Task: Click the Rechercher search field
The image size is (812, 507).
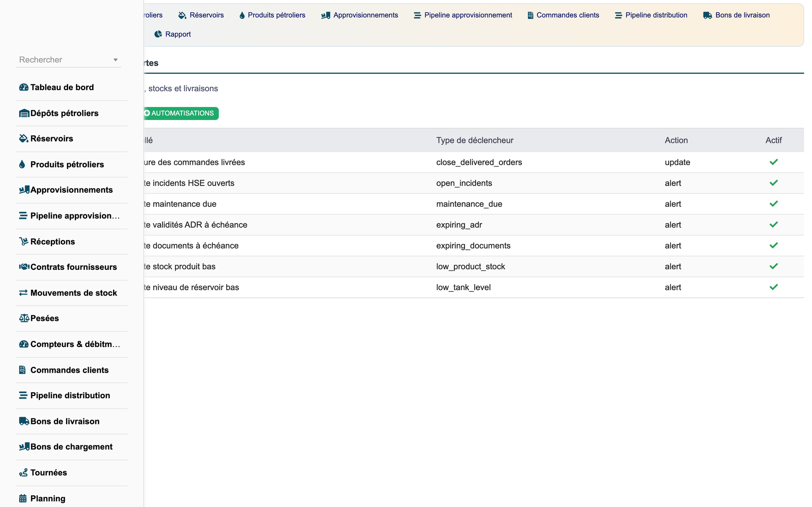Action: (68, 60)
